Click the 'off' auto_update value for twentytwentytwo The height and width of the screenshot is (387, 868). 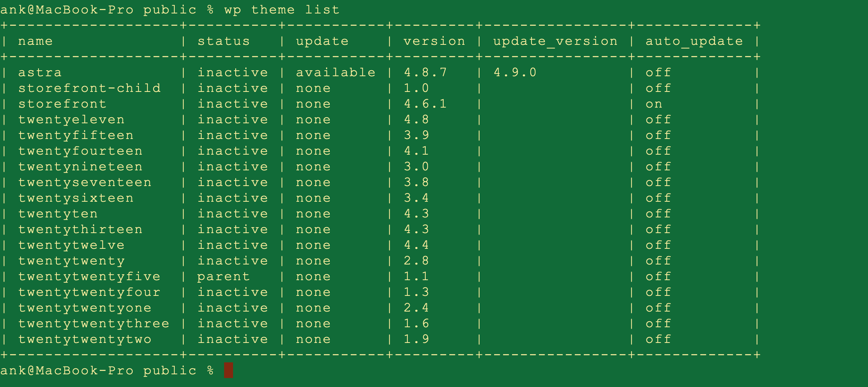pos(658,339)
